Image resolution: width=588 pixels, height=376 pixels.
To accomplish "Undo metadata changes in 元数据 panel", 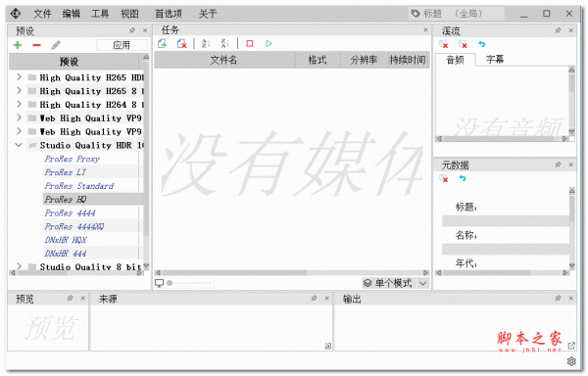I will 463,178.
